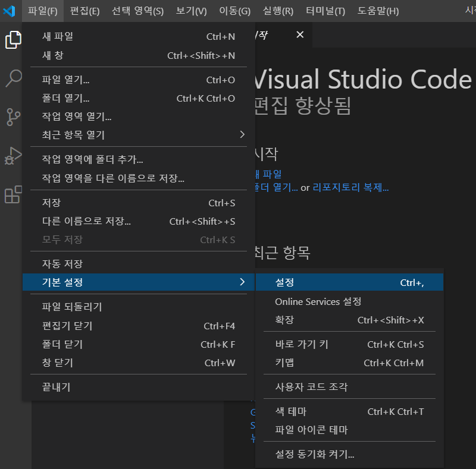Open 사용자 코드 조각 entry
476x469 pixels.
pyautogui.click(x=349, y=387)
